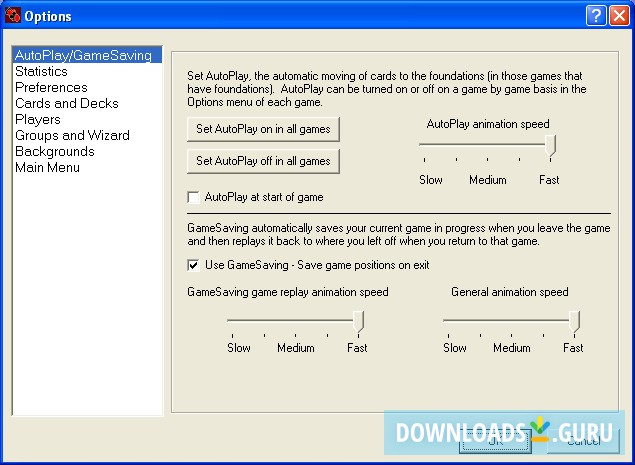Click the Options window title bar app icon
The height and width of the screenshot is (465, 635).
pos(13,16)
